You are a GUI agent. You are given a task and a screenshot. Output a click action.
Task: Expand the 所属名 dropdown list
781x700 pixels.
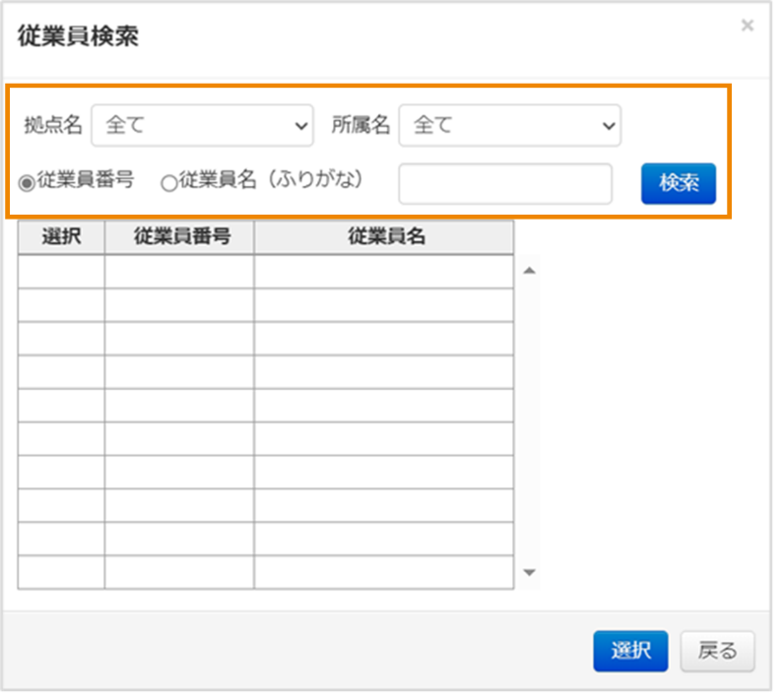point(509,126)
